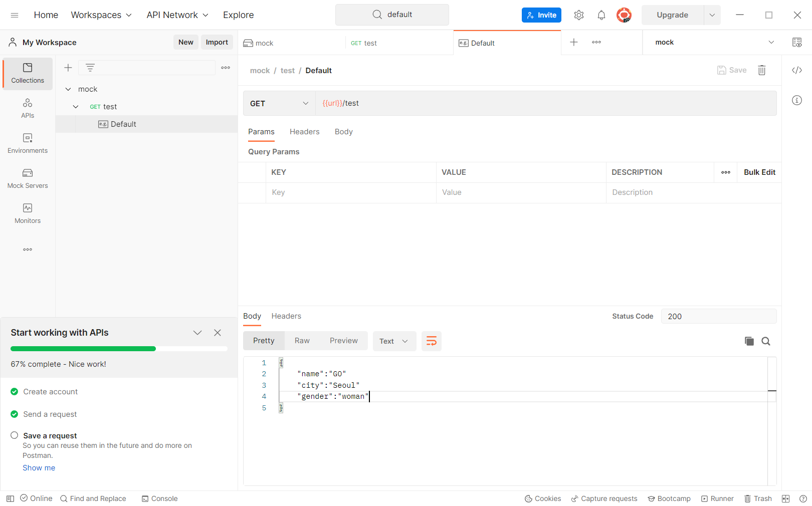
Task: Go to Home menu
Action: pyautogui.click(x=46, y=15)
